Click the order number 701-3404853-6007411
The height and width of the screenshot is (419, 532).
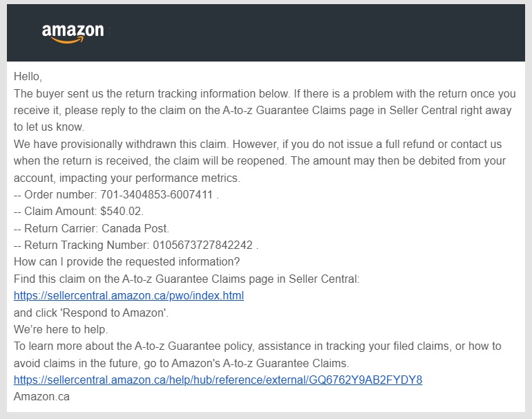coord(156,194)
